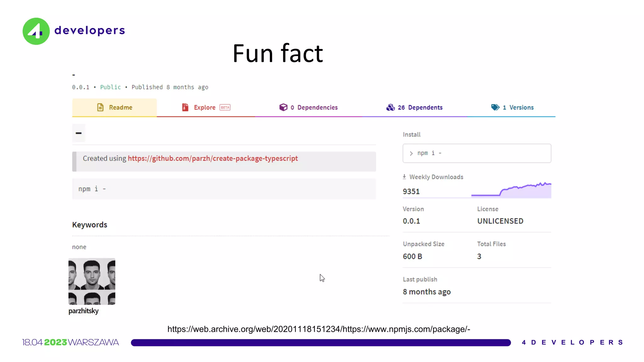
Task: Click the readme npm i - code block
Action: tap(224, 189)
